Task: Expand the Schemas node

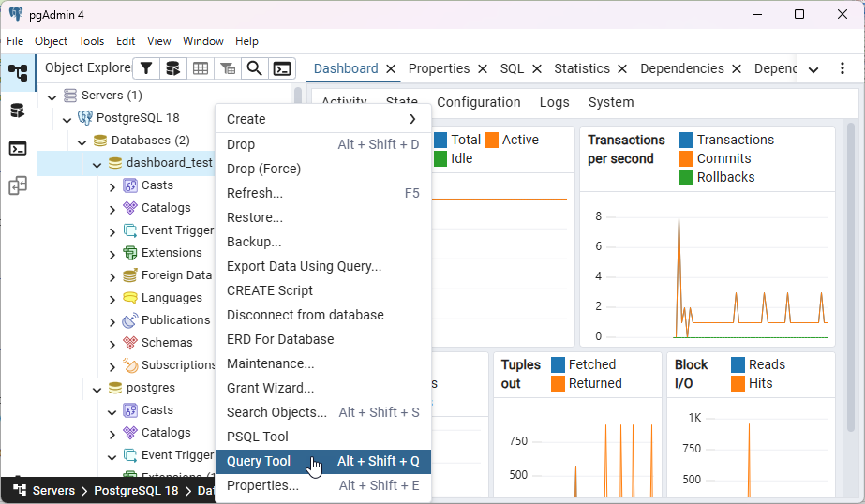Action: 112,345
